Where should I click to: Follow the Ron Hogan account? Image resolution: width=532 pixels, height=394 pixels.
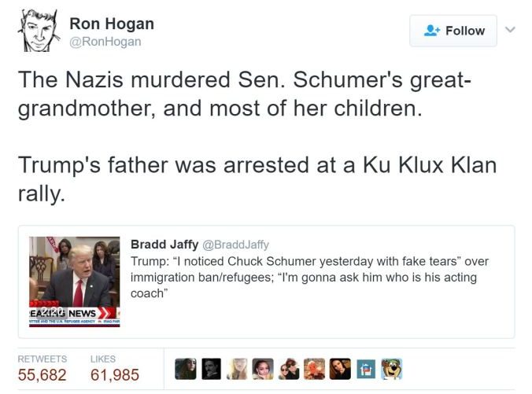(x=453, y=31)
